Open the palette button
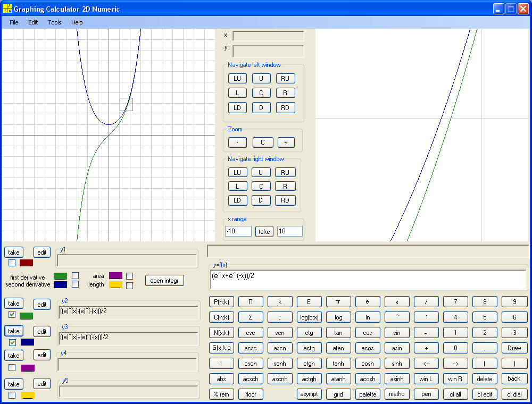The height and width of the screenshot is (404, 532). coord(368,394)
